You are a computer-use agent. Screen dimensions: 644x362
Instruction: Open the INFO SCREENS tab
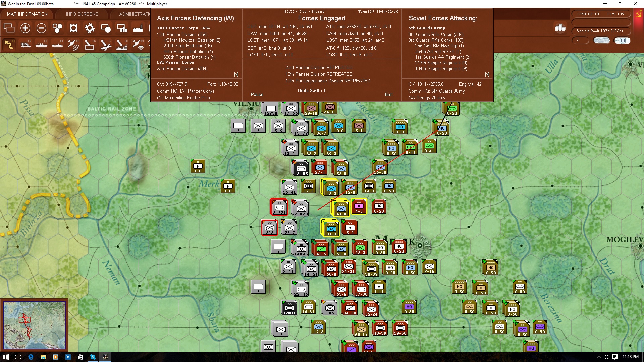click(x=82, y=14)
